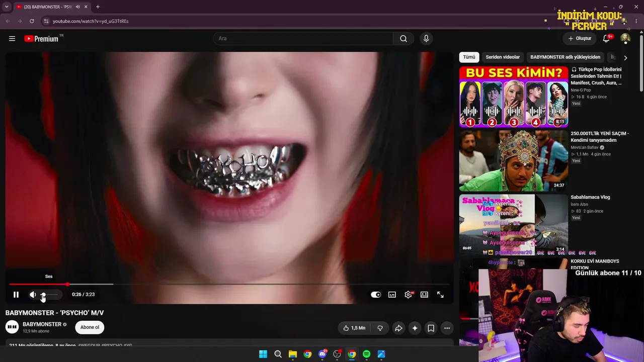Focus the Ara search field

point(303,39)
